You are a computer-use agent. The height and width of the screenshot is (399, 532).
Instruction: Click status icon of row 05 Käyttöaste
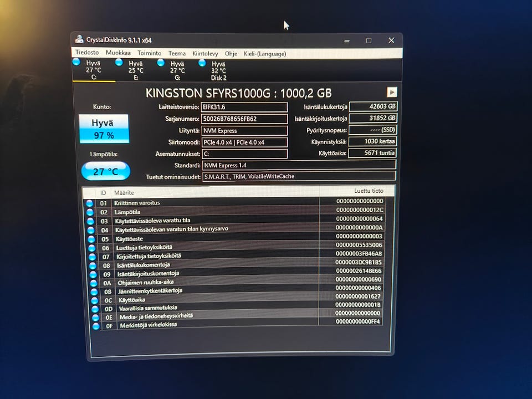(x=91, y=239)
